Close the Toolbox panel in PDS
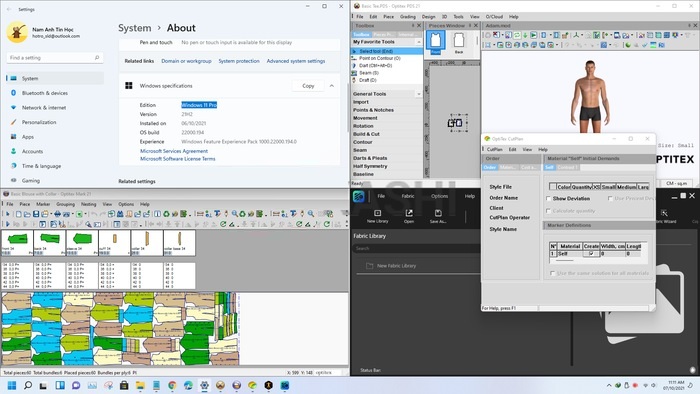The image size is (700, 394). tap(419, 26)
